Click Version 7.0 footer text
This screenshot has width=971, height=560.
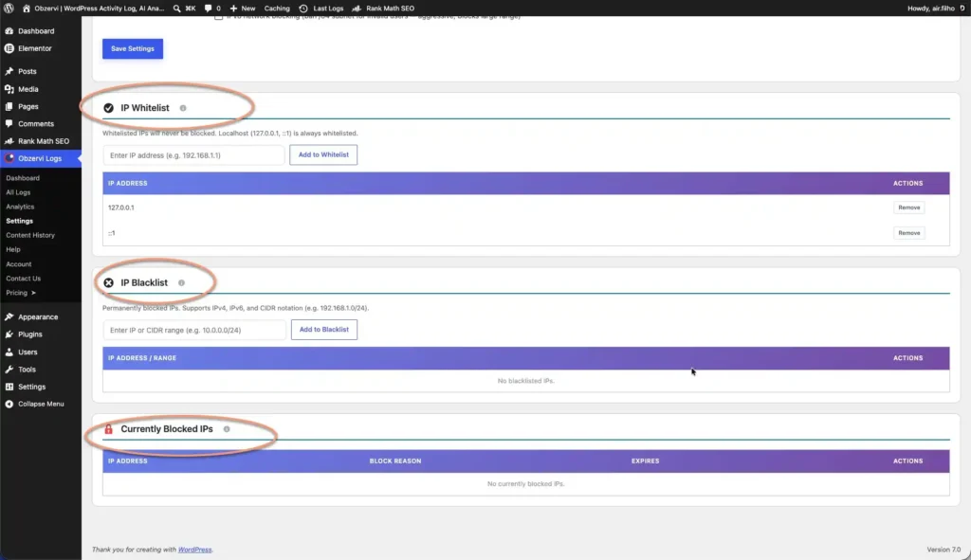click(x=944, y=550)
